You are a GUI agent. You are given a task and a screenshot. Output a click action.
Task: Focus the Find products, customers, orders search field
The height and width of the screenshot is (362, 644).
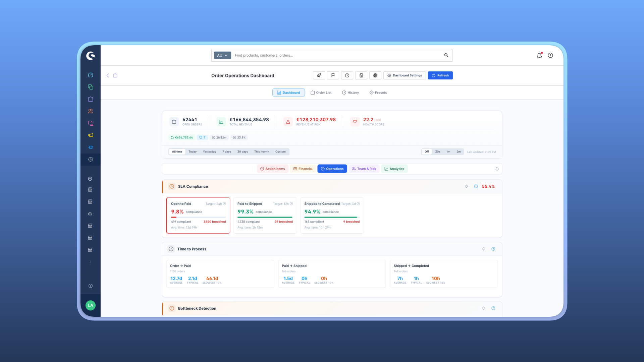click(337, 56)
